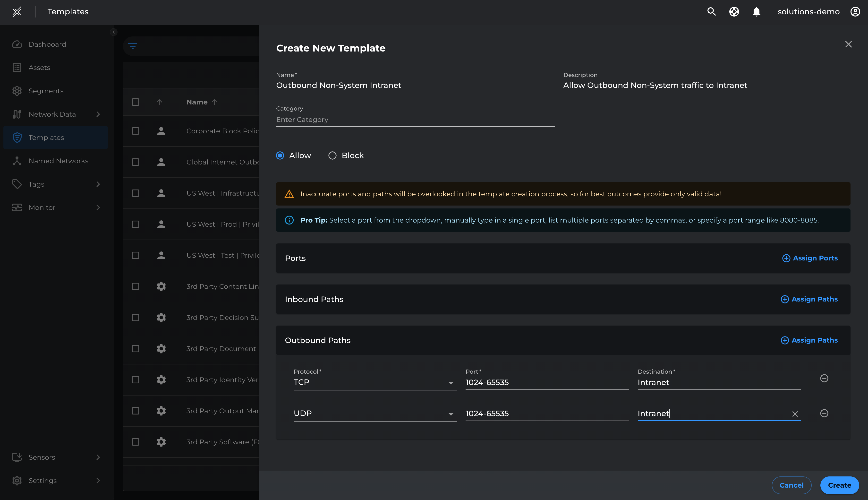Open the notifications bell
Screen dimensions: 868x500
tap(756, 12)
